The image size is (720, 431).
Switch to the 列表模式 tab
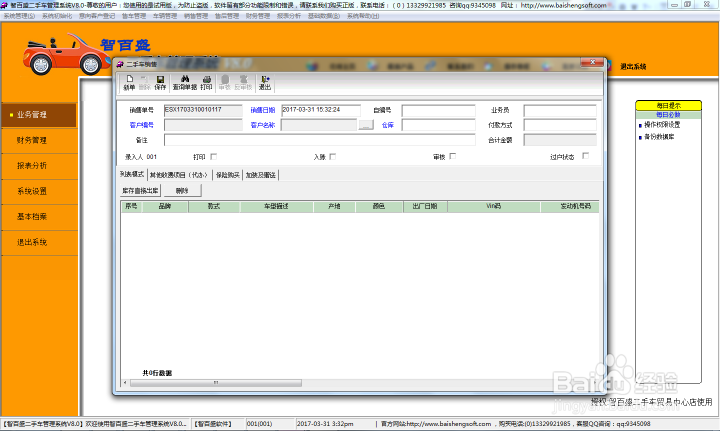[x=132, y=174]
